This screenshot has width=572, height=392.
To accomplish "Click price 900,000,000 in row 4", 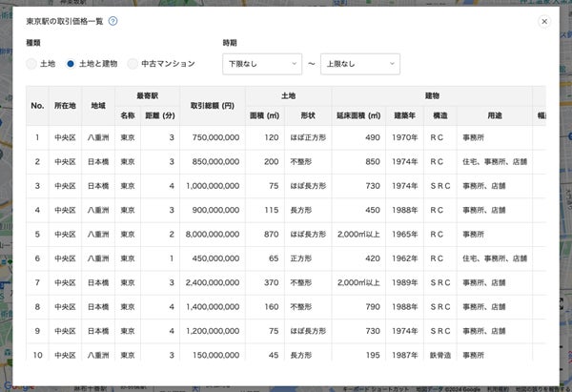I will tap(215, 210).
